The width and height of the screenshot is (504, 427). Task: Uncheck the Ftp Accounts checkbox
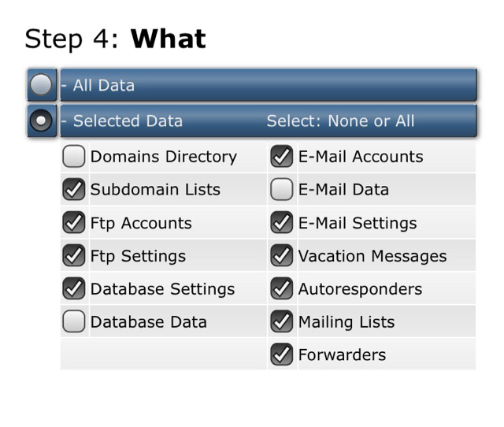[x=74, y=222]
